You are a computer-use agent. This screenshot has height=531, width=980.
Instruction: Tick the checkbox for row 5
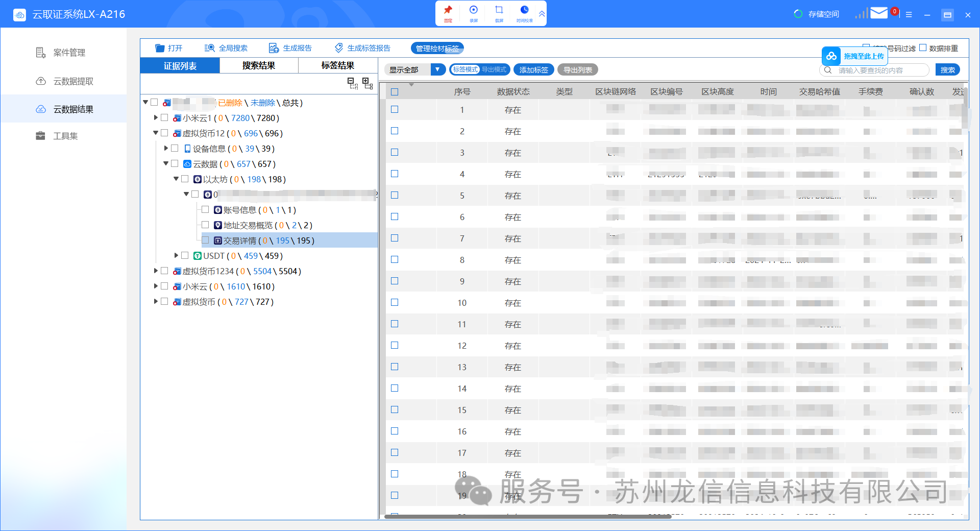[x=395, y=195]
